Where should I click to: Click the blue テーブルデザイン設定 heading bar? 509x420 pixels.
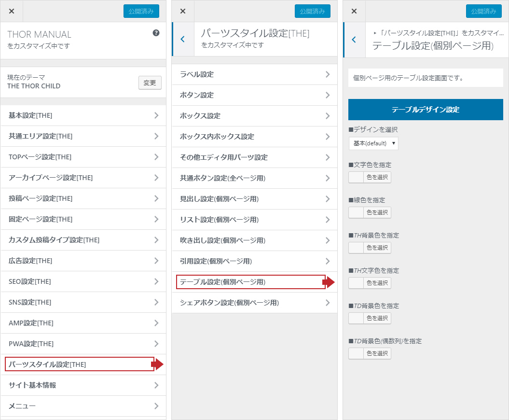(x=426, y=110)
